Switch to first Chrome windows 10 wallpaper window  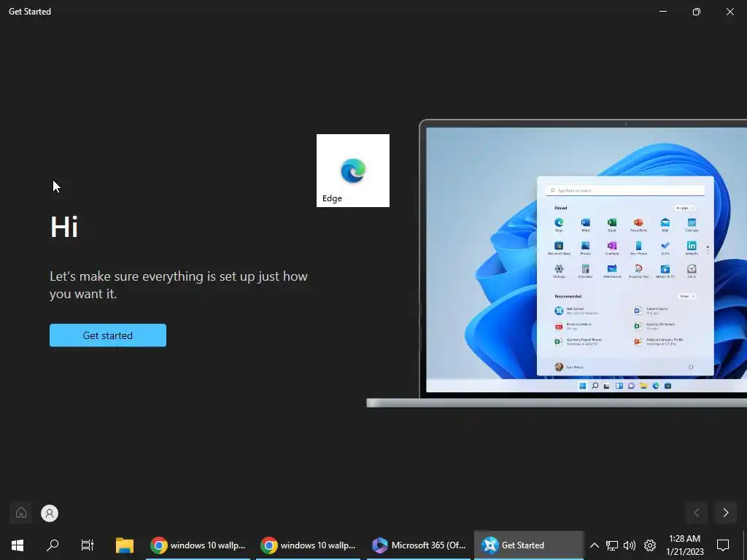click(x=198, y=545)
